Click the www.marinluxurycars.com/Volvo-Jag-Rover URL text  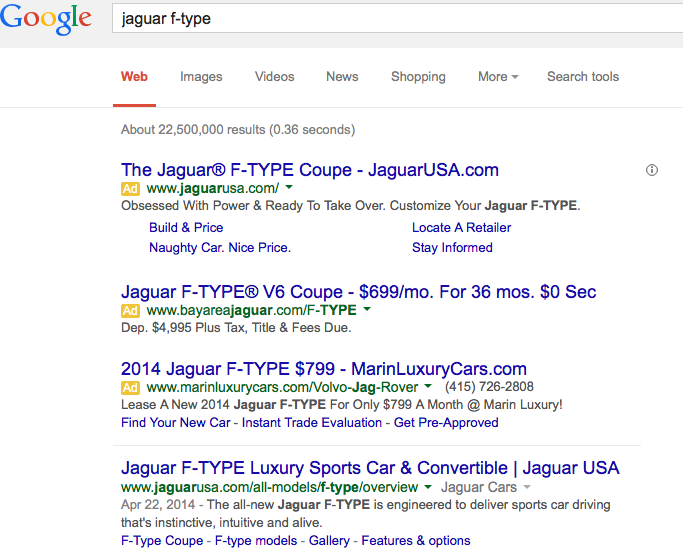(282, 387)
